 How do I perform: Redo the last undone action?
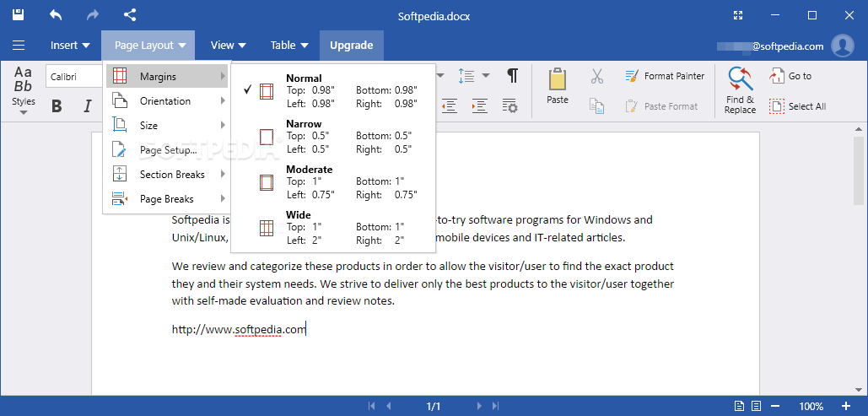pyautogui.click(x=93, y=15)
